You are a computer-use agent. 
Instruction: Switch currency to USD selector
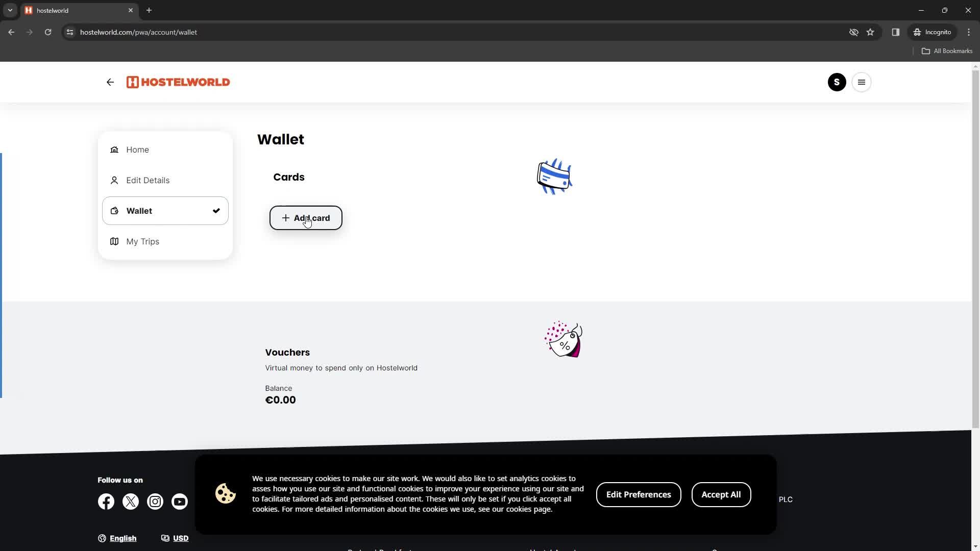pos(176,538)
